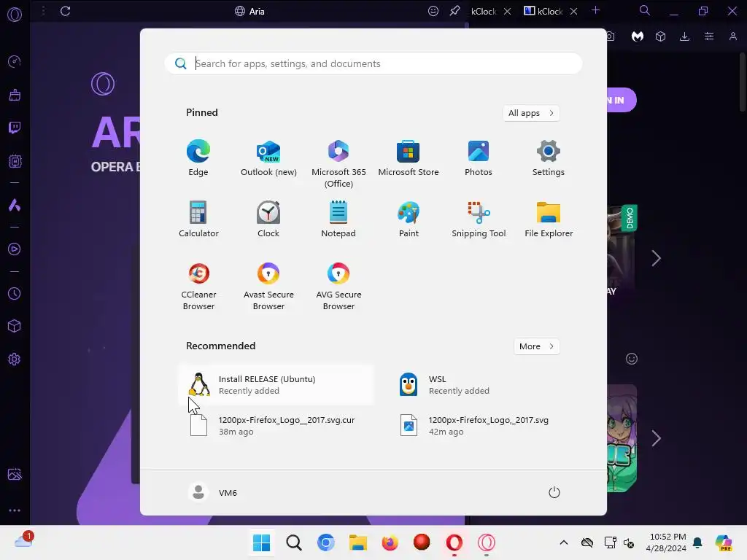Open Opera GX sidebar settings gear
Screen dimensions: 747x560
point(15,359)
